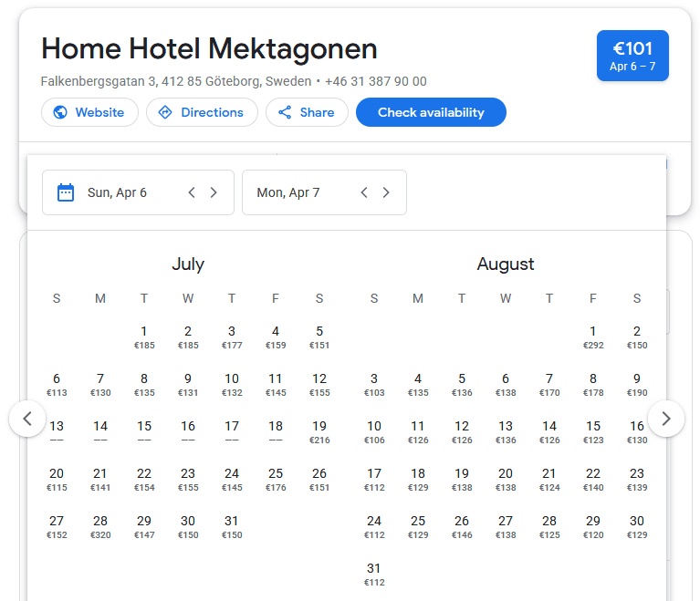Advance check-out date forward one day
The height and width of the screenshot is (601, 700).
tap(386, 192)
